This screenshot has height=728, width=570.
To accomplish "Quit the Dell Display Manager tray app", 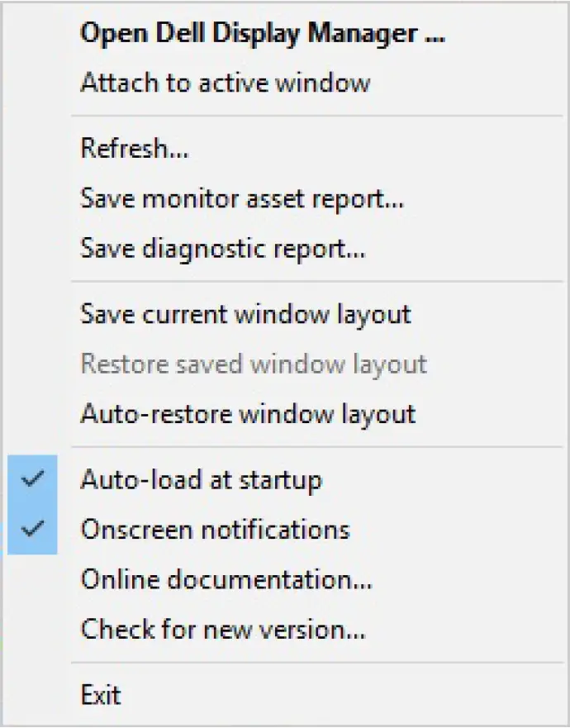I will coord(101,695).
